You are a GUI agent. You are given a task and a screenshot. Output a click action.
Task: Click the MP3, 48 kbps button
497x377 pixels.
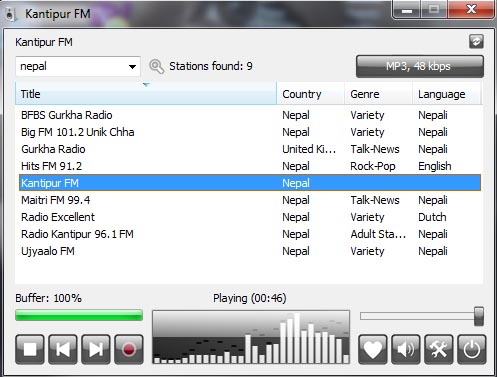tap(420, 66)
